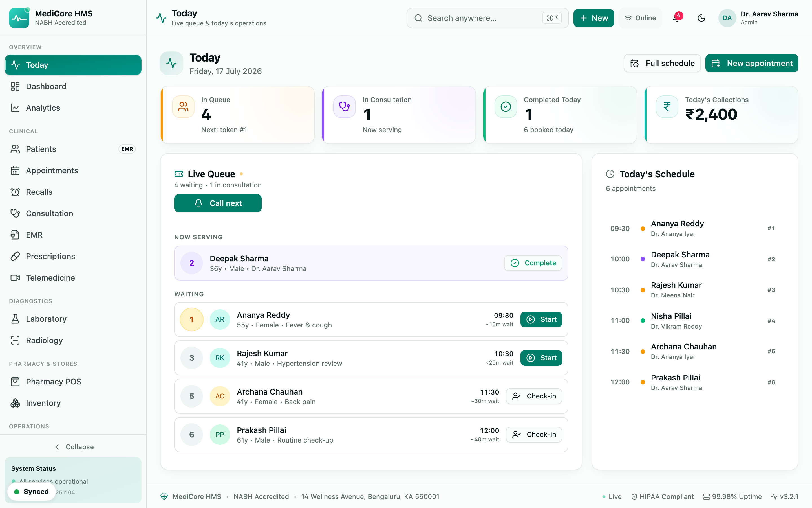Click the HIPAA Compliant shield badge
This screenshot has height=508, width=812.
point(662,497)
